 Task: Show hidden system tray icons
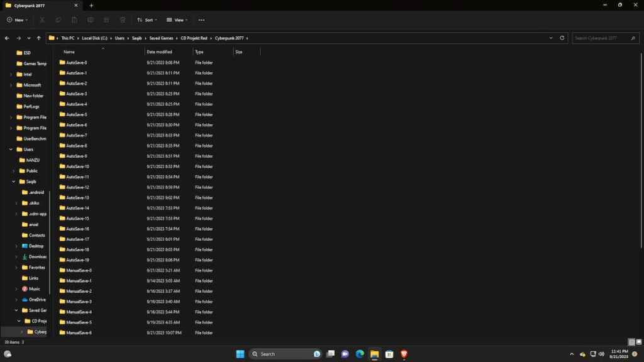pyautogui.click(x=572, y=354)
